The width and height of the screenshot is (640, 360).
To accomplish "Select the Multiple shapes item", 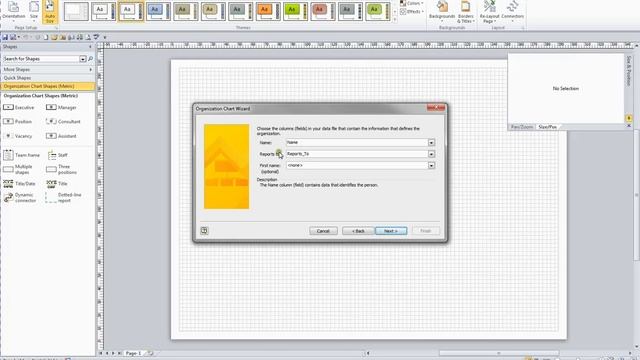I will tap(18, 169).
